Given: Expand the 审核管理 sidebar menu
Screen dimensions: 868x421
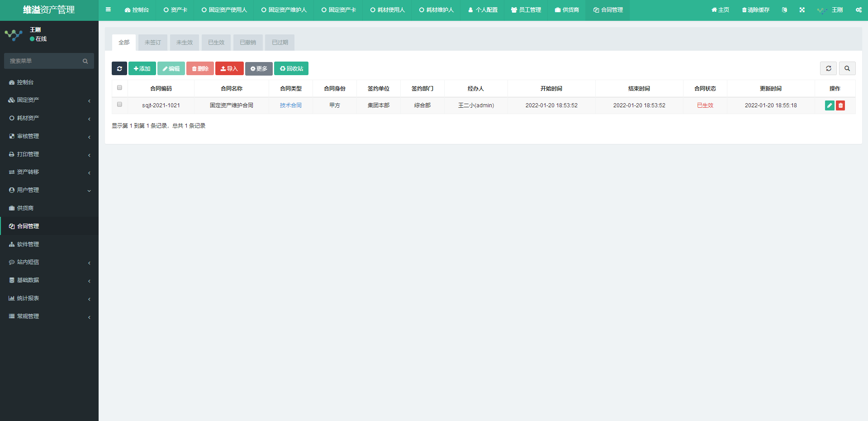Looking at the screenshot, I should [x=49, y=136].
